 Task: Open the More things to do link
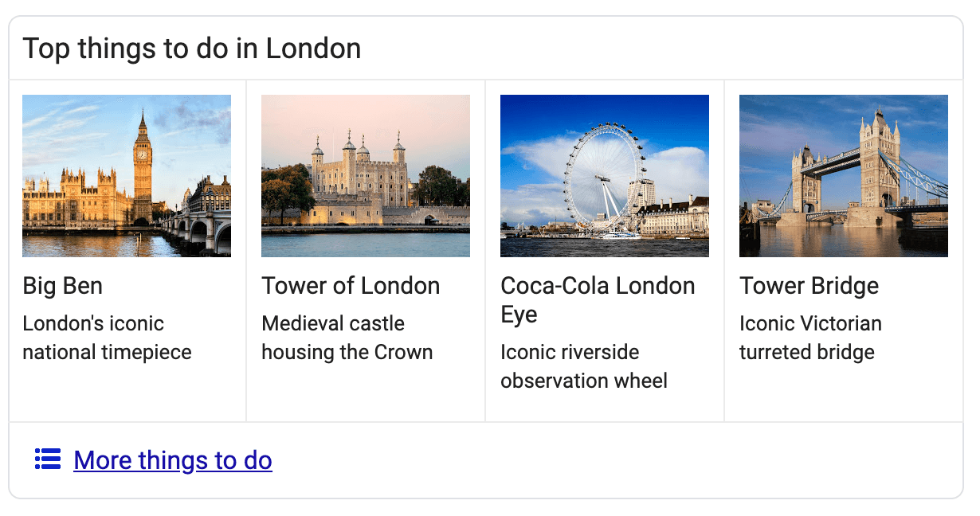[x=172, y=460]
